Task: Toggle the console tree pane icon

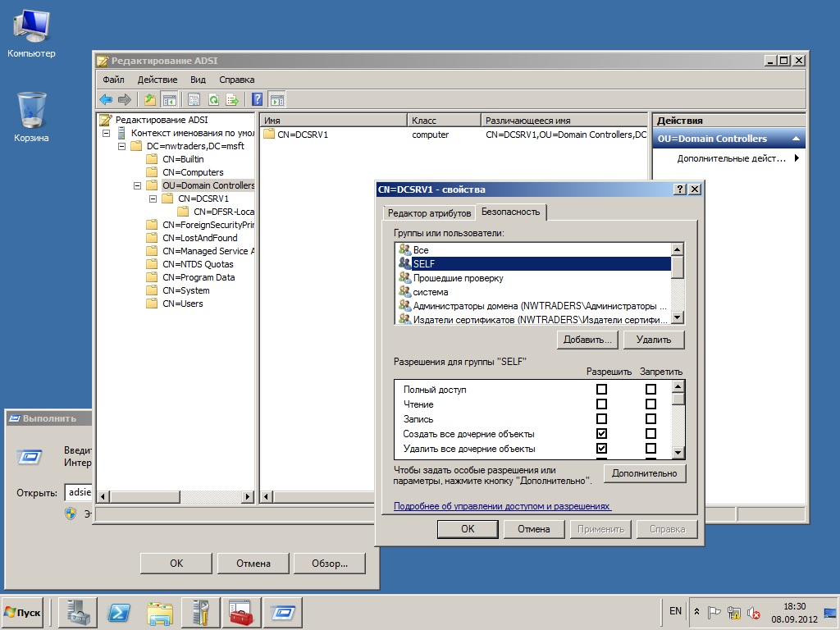Action: click(169, 99)
